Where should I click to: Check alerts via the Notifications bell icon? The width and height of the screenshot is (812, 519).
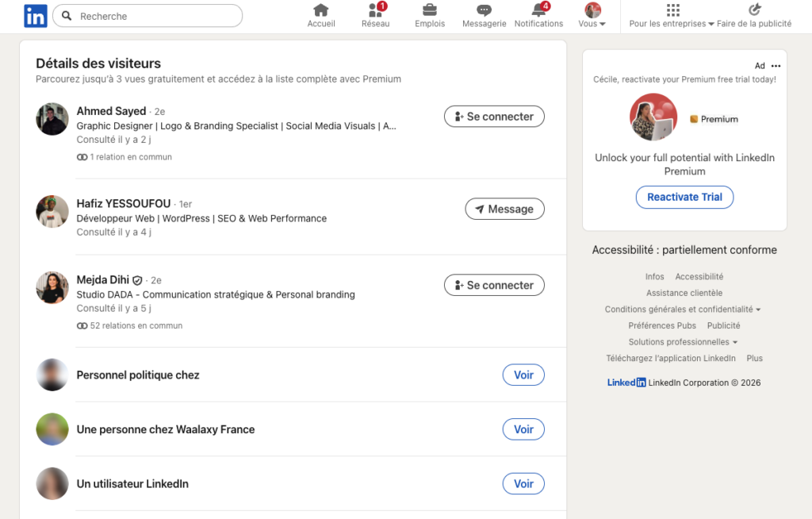coord(538,11)
